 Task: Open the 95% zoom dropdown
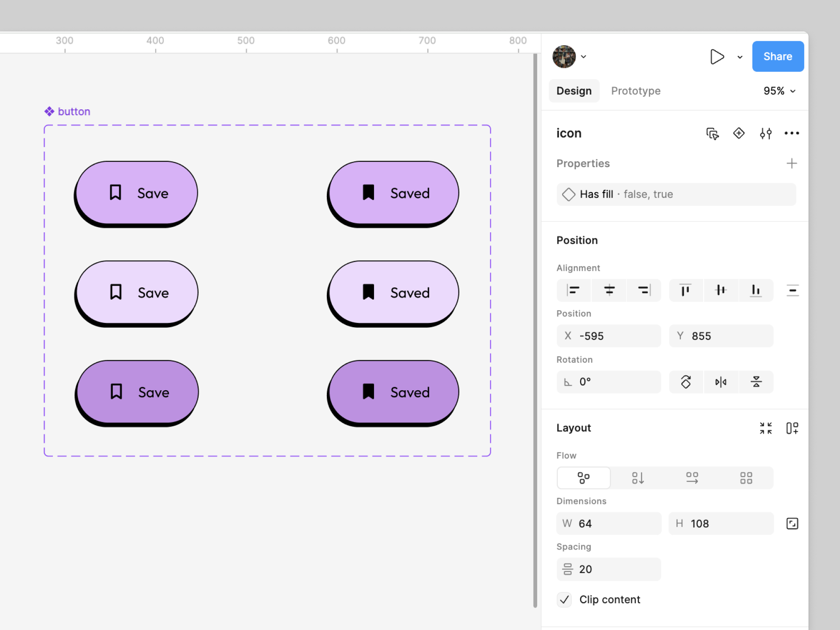780,91
